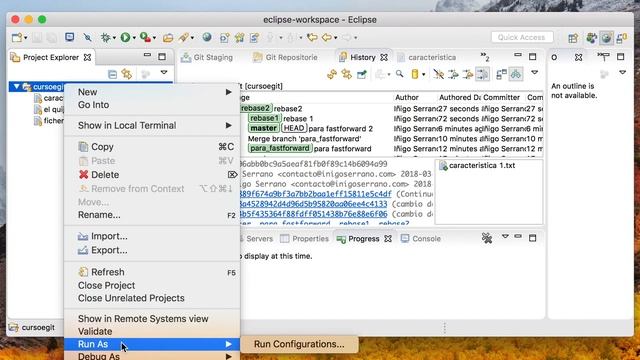This screenshot has height=360, width=640.
Task: Close the History view tab
Action: tap(384, 58)
